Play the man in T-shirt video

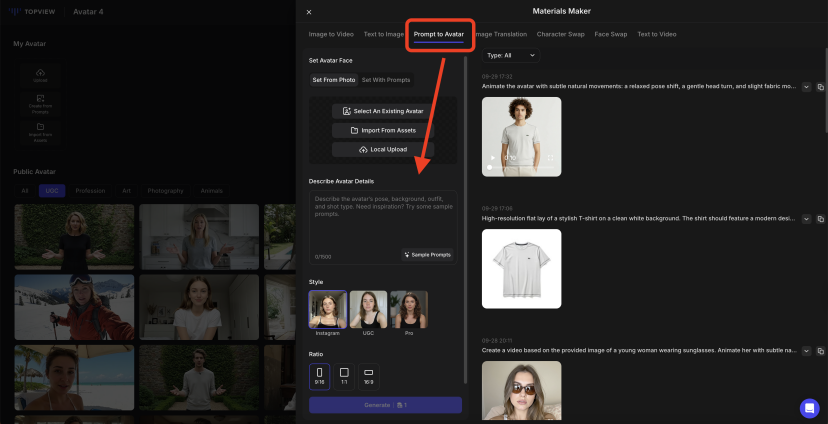pyautogui.click(x=491, y=157)
